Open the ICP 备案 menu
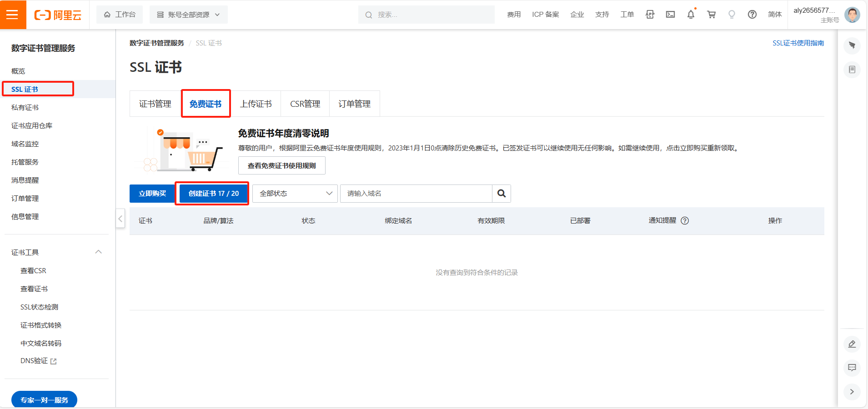The width and height of the screenshot is (868, 409). [x=546, y=15]
